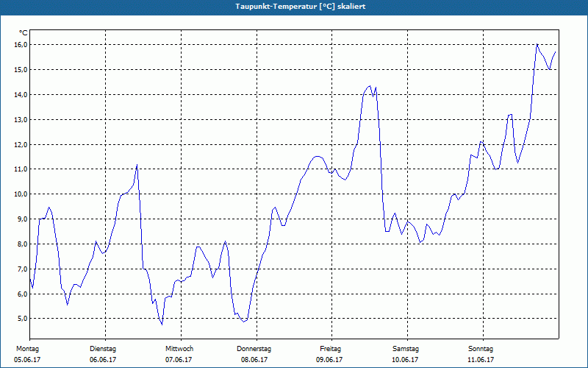Image resolution: width=588 pixels, height=368 pixels.
Task: Click the date 08.06.17
Action: (x=254, y=360)
